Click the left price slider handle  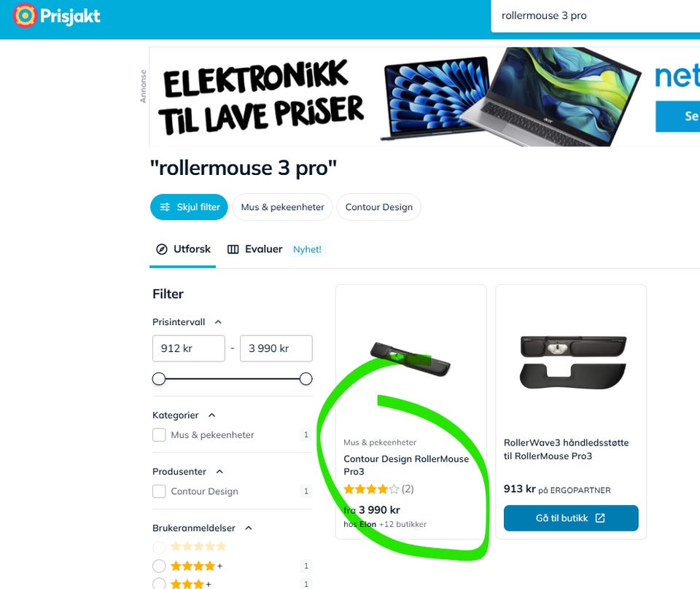click(x=159, y=379)
